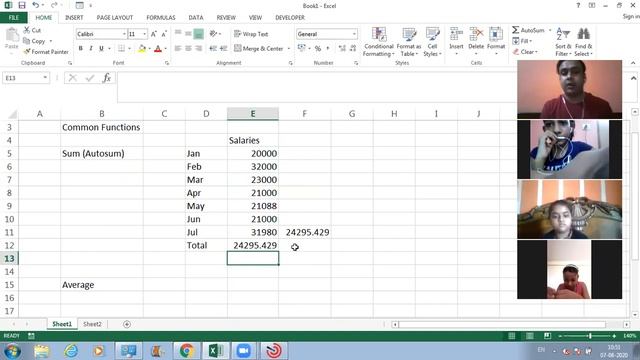Adjust the zoom slider handle
640x360 pixels.
tap(590, 336)
